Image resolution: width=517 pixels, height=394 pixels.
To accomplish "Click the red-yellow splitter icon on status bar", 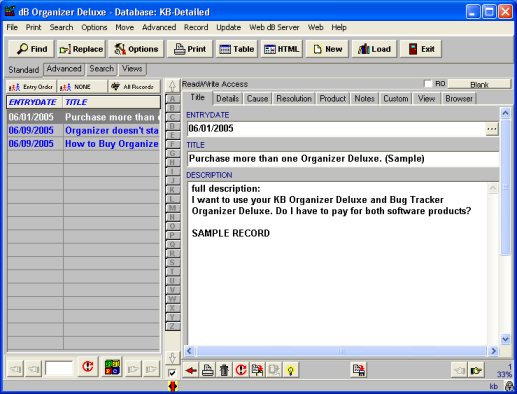I will click(173, 386).
